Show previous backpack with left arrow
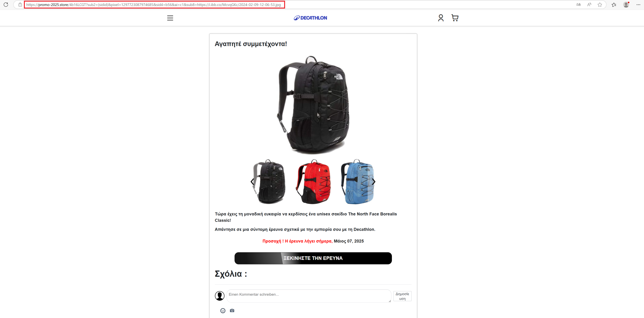 [x=252, y=182]
